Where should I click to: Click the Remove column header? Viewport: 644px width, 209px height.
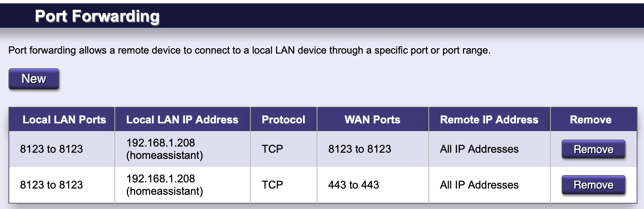click(594, 120)
